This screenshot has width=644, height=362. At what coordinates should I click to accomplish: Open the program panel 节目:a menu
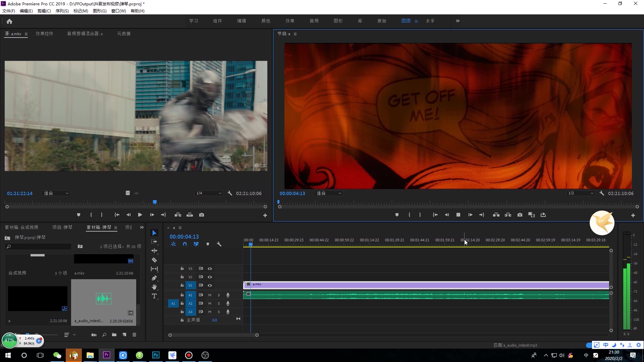(x=295, y=34)
